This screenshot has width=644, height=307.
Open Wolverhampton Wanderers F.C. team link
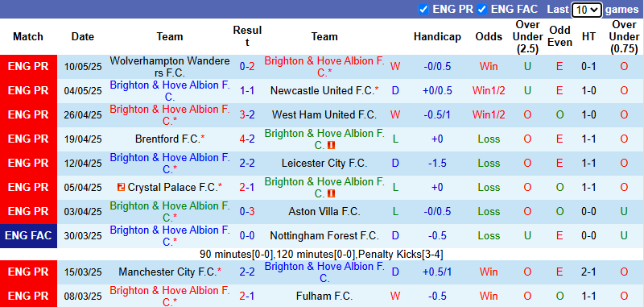coord(170,67)
